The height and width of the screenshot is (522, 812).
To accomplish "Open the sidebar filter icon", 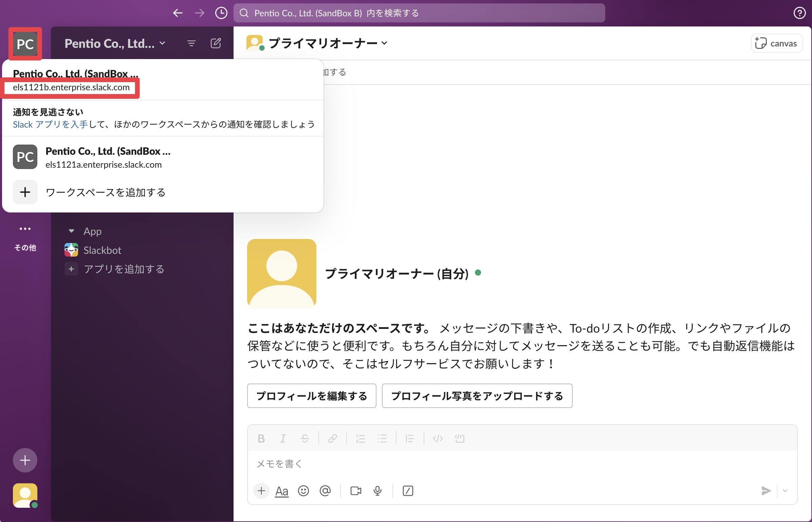I will coord(191,43).
